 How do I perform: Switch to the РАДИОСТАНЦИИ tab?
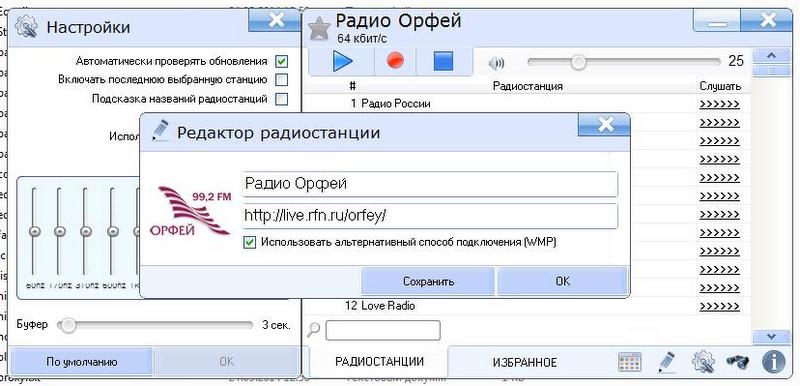(x=379, y=362)
